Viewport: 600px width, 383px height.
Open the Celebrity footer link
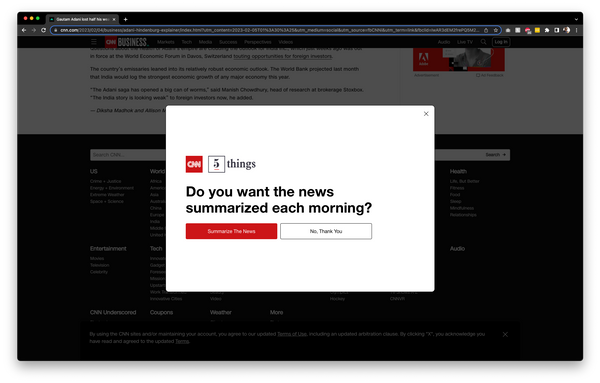[99, 272]
